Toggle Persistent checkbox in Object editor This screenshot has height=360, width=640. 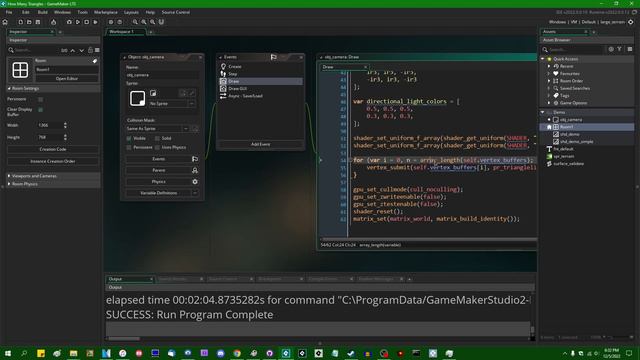tap(129, 147)
